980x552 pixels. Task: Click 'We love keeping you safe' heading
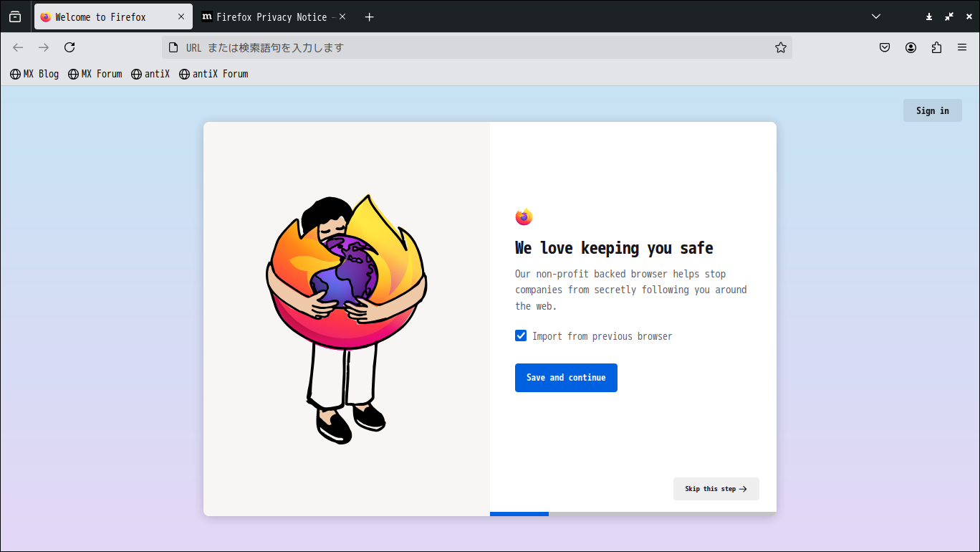(x=614, y=248)
